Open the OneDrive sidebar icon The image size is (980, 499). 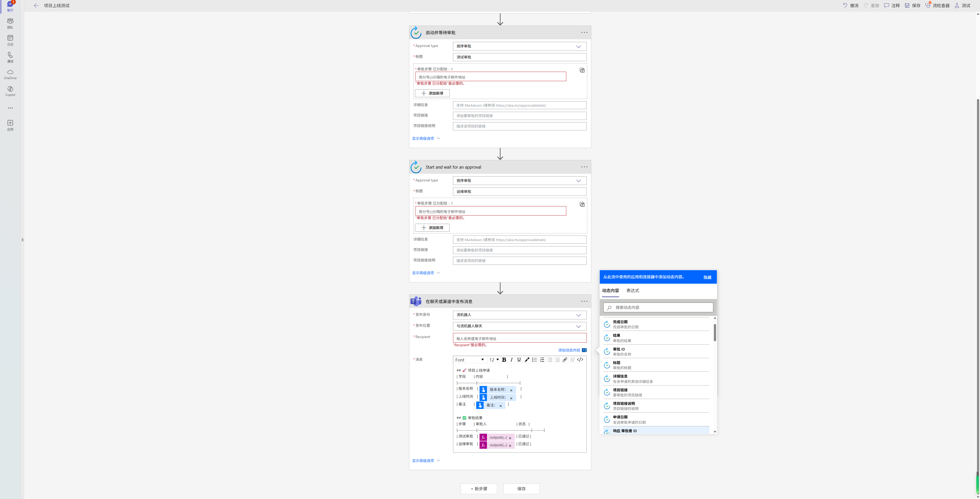[10, 74]
